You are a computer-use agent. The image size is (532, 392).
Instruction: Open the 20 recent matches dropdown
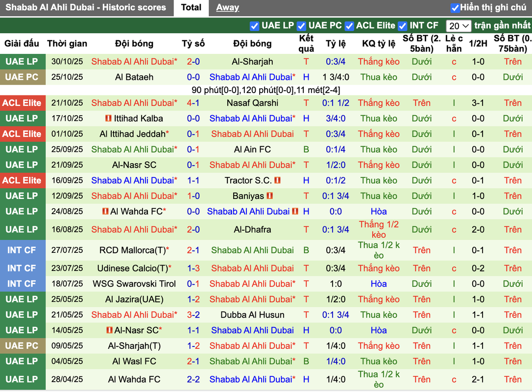click(x=459, y=26)
